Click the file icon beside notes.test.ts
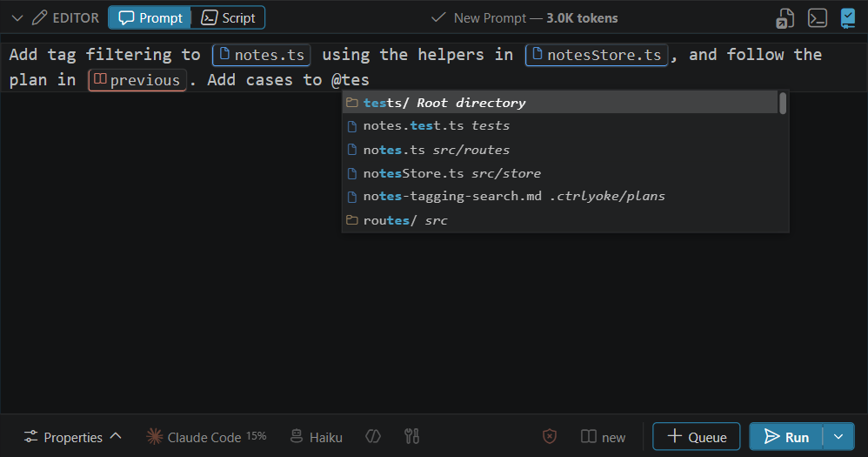Image resolution: width=868 pixels, height=457 pixels. (351, 126)
